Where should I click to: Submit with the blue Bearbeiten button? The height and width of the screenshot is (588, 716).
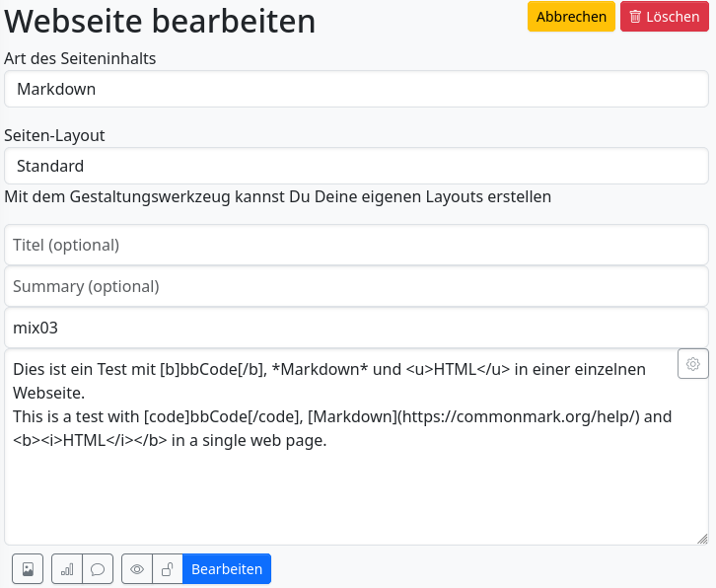[x=227, y=569]
